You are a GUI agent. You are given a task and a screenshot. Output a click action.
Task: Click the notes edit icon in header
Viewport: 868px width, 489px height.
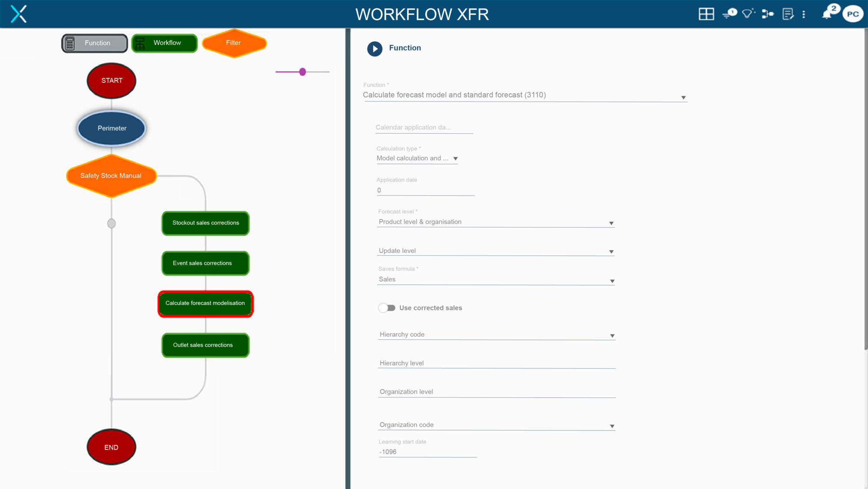pyautogui.click(x=788, y=14)
